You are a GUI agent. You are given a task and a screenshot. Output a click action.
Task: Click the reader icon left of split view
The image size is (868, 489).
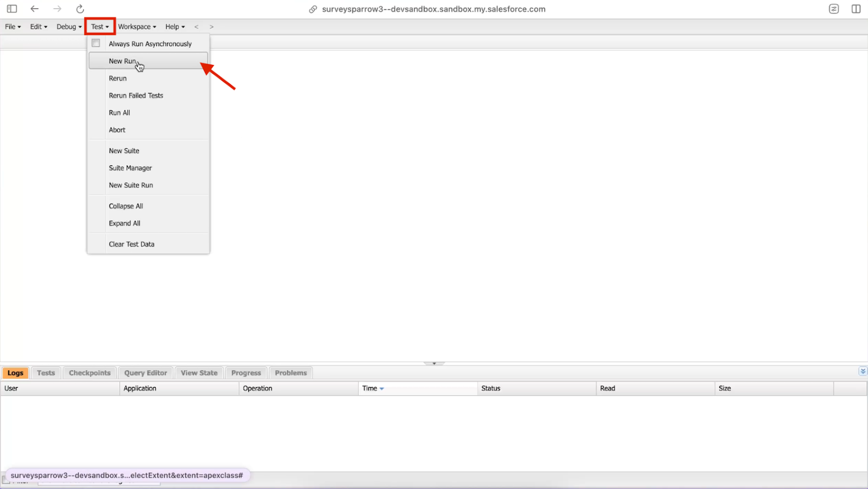tap(834, 9)
